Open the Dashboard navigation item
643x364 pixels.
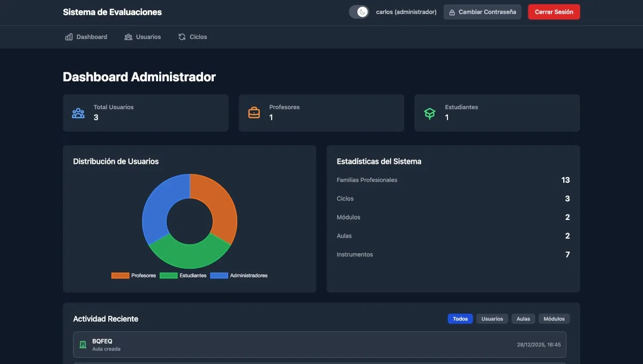[86, 36]
